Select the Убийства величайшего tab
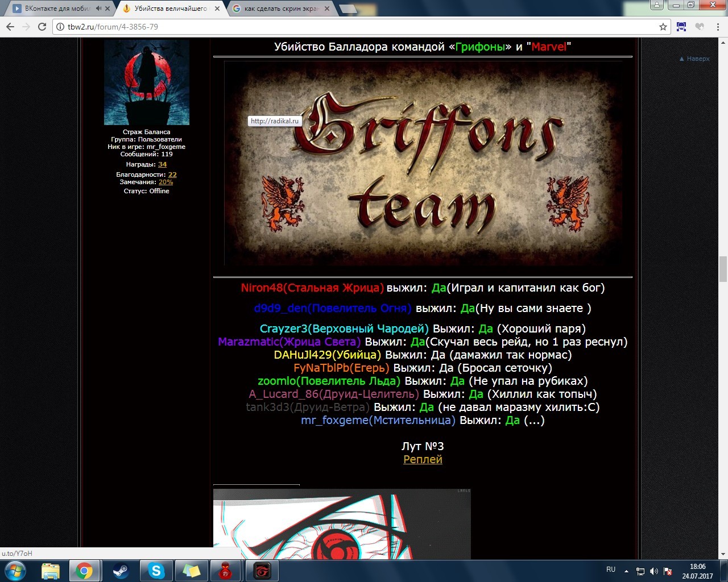Image resolution: width=728 pixels, height=582 pixels. (171, 9)
